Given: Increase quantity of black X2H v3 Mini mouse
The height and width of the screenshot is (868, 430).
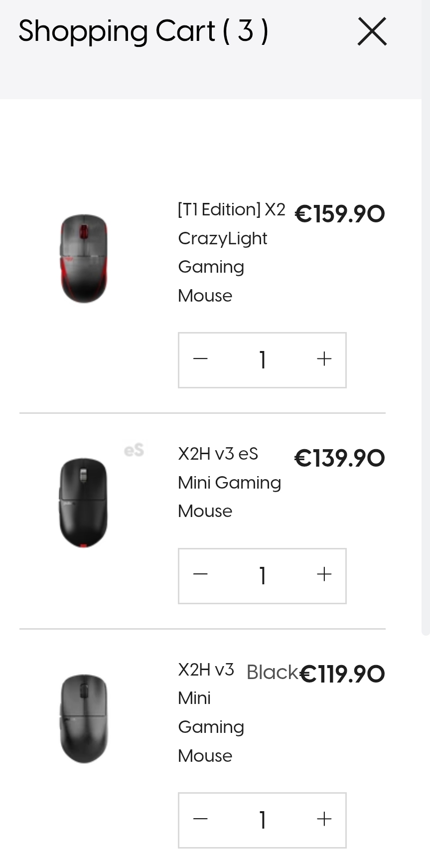Looking at the screenshot, I should (x=324, y=820).
